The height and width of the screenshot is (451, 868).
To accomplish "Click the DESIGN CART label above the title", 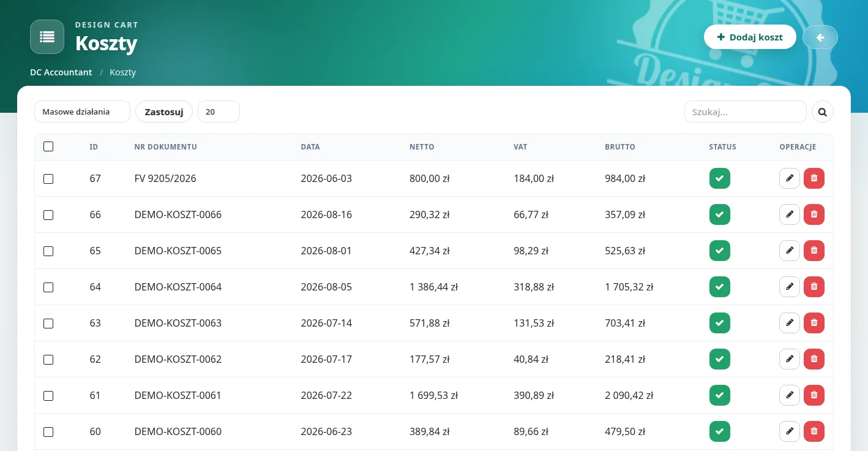I will (x=107, y=25).
